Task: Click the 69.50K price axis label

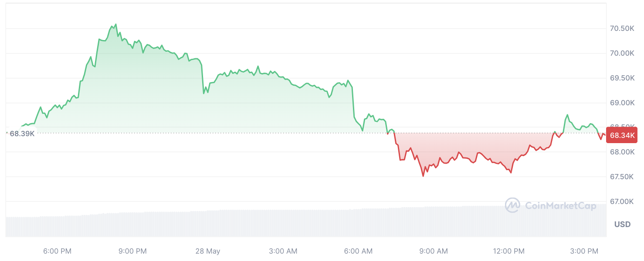Action: click(x=622, y=78)
